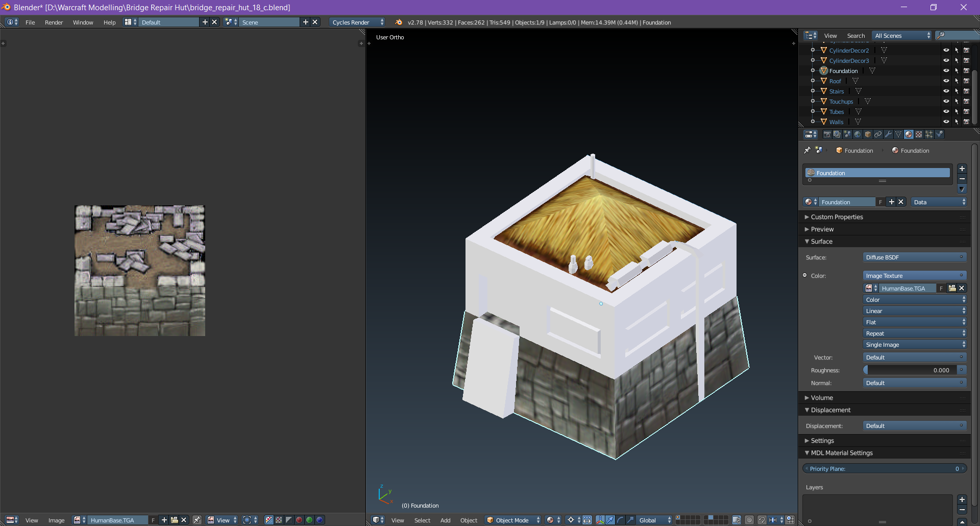
Task: Pin the properties context (pushpin icon)
Action: coord(807,150)
